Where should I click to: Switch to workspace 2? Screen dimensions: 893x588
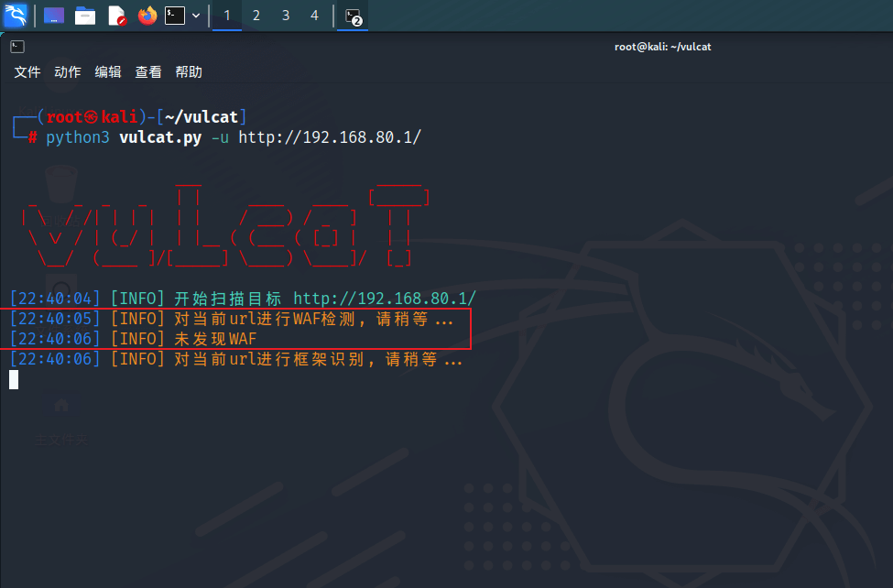click(256, 16)
